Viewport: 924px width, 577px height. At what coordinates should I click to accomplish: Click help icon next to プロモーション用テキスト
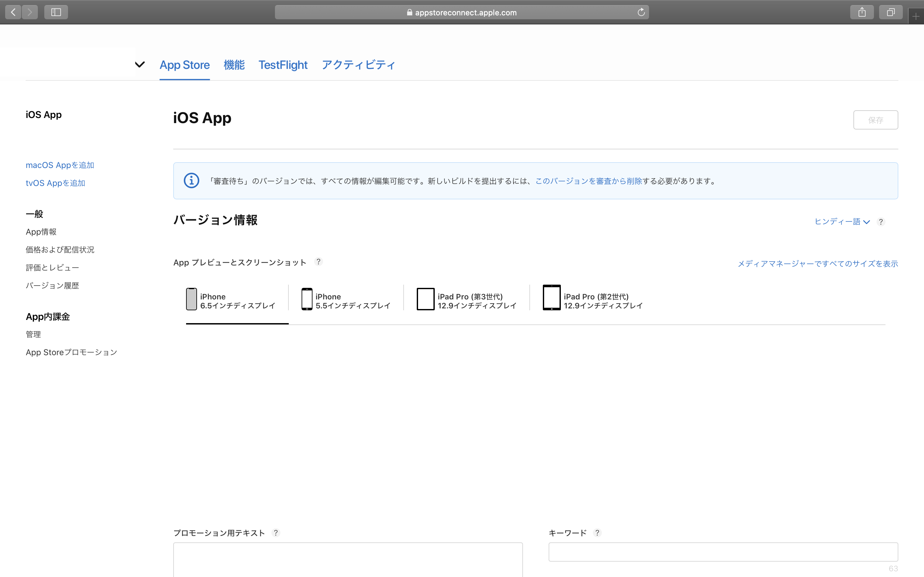276,533
